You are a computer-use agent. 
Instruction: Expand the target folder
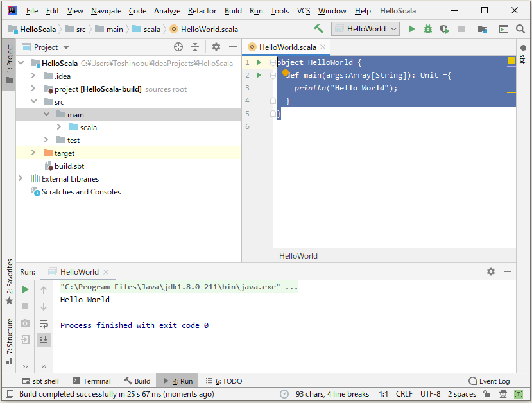(x=33, y=153)
